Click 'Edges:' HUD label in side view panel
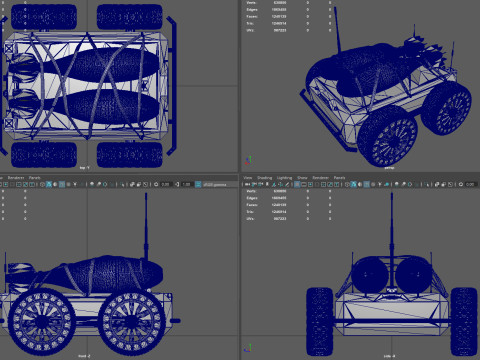This screenshot has height=360, width=480. pyautogui.click(x=252, y=198)
